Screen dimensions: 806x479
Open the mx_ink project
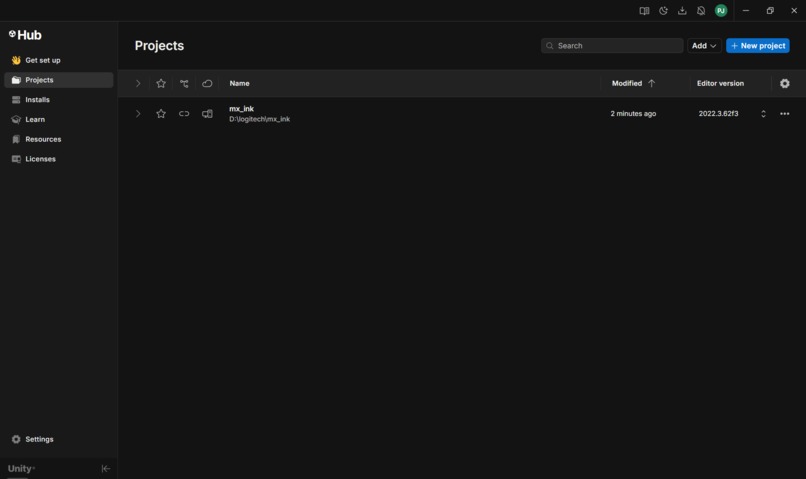tap(242, 108)
